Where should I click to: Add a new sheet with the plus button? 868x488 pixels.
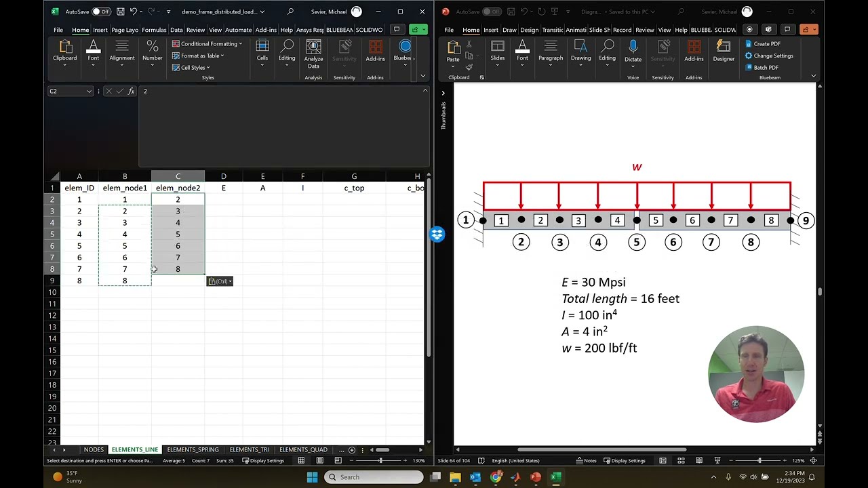[351, 449]
